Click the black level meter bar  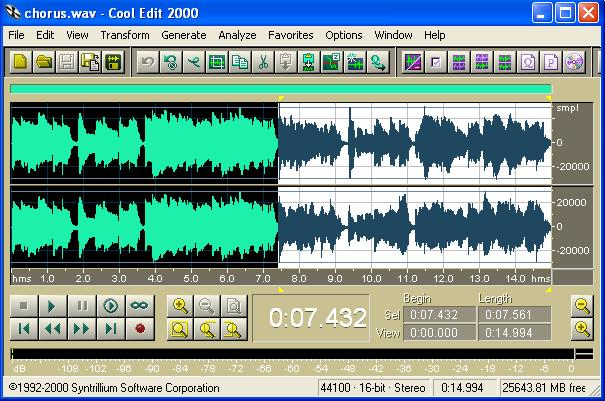point(292,354)
